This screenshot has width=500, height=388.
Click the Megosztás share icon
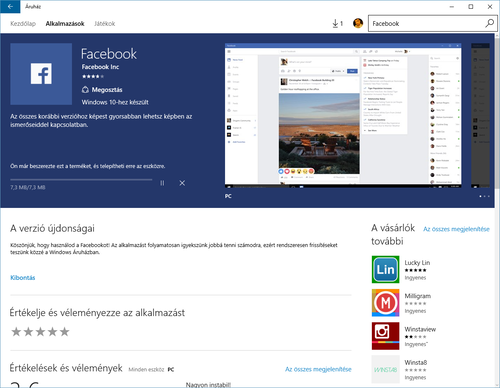pyautogui.click(x=85, y=90)
